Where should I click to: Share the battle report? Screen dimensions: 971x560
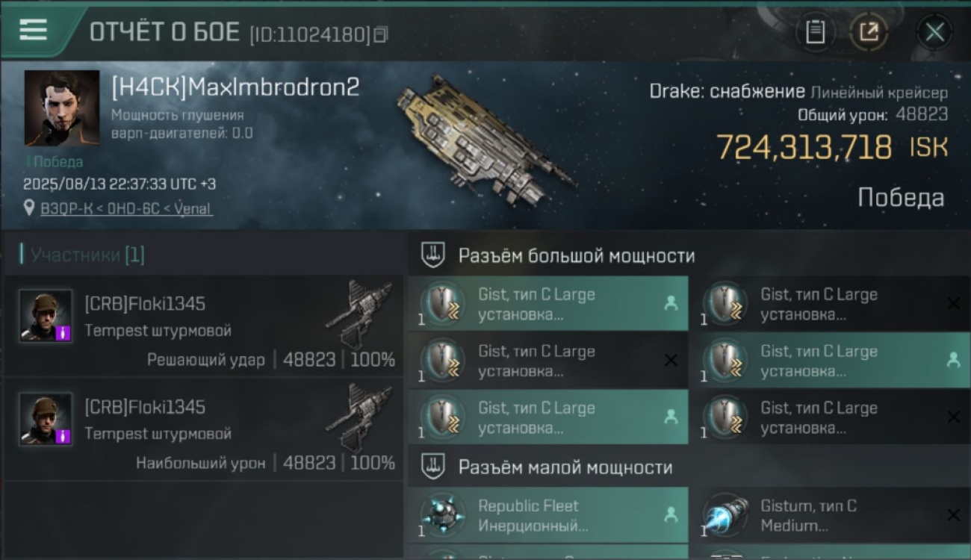[x=869, y=32]
